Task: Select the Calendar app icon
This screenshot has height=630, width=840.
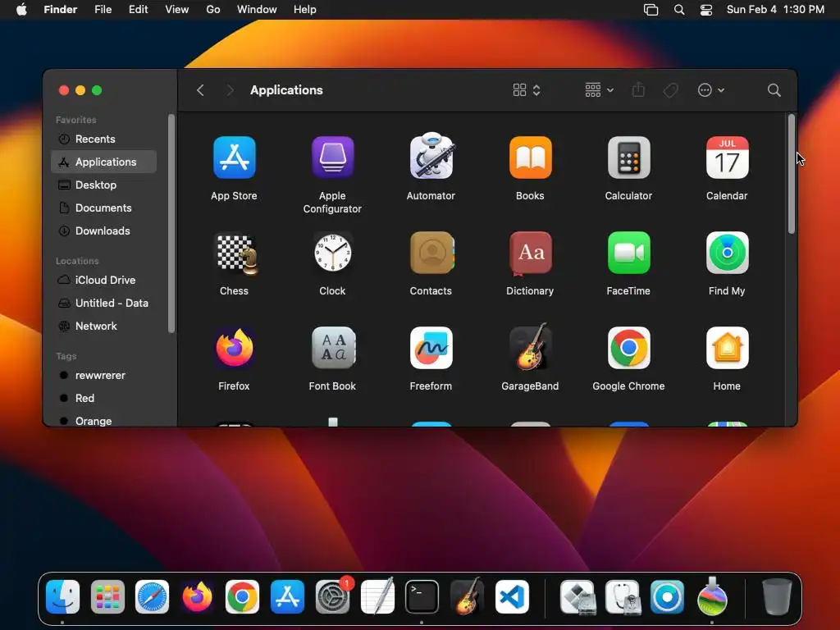Action: click(x=727, y=157)
